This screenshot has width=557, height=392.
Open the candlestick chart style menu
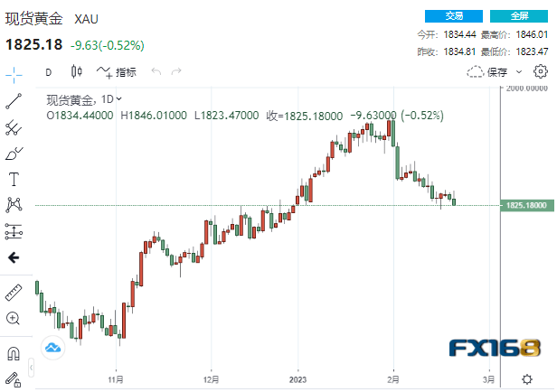tap(76, 72)
